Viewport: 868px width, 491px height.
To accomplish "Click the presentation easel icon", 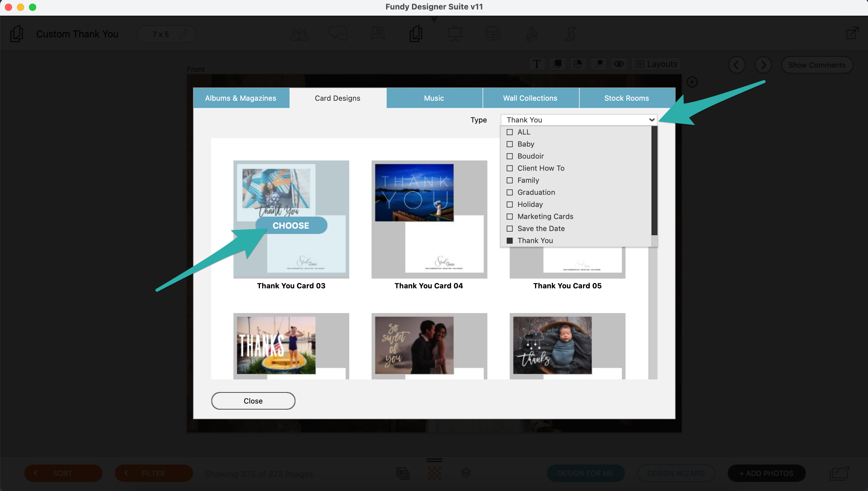I will 455,34.
